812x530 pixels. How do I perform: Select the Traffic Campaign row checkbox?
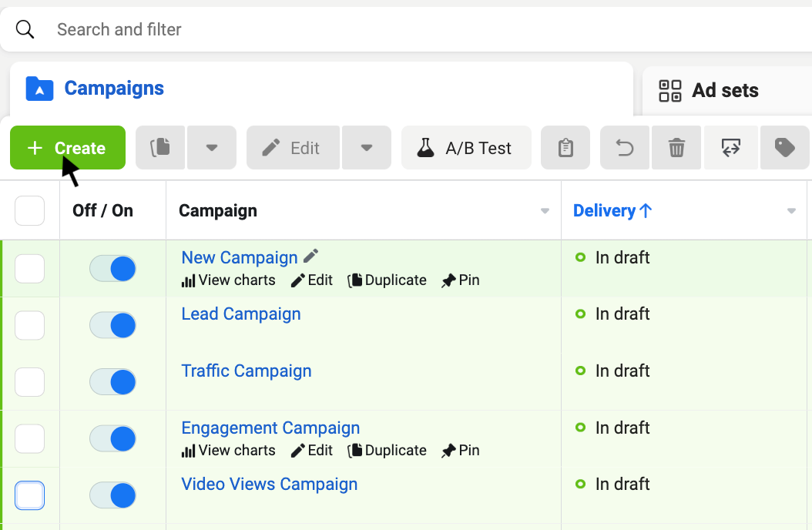(x=29, y=382)
